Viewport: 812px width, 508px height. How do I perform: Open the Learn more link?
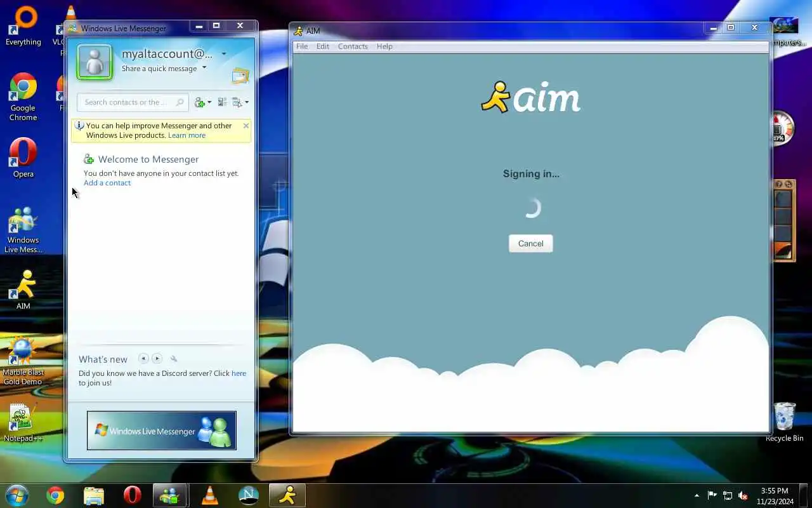pyautogui.click(x=187, y=135)
